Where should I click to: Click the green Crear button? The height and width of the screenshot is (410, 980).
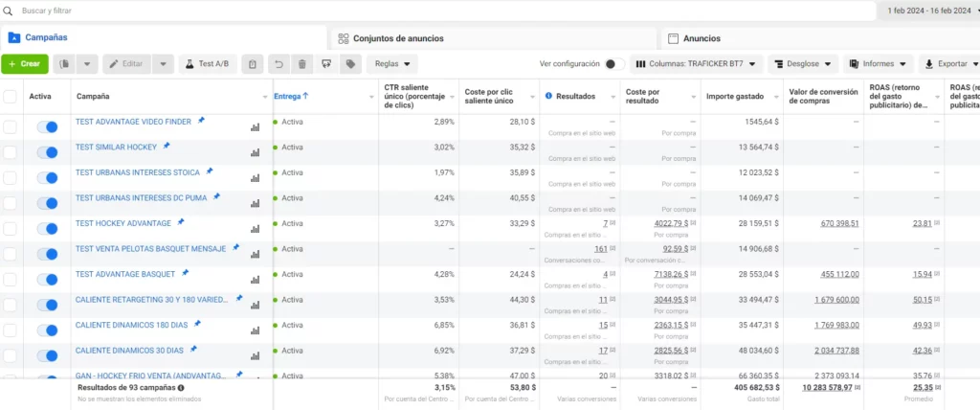24,64
